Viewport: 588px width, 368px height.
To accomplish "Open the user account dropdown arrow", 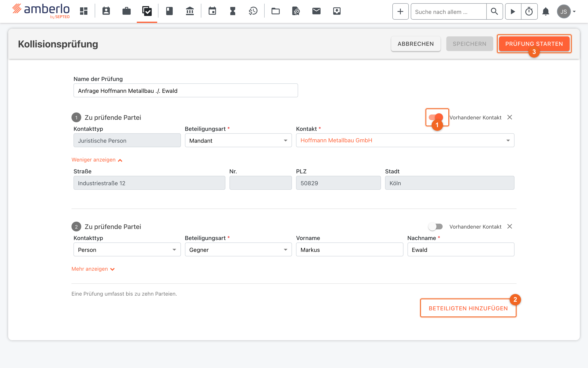I will 574,11.
